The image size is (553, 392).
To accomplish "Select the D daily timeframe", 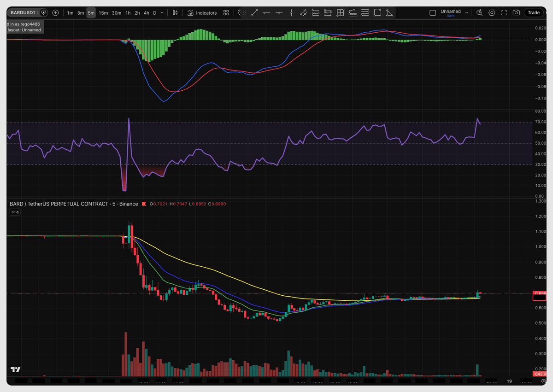I will pos(155,13).
